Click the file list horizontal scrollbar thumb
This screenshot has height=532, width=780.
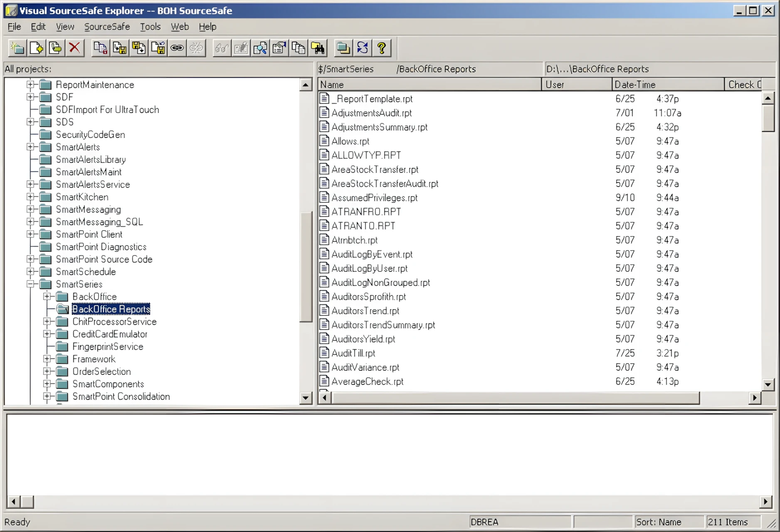point(516,398)
